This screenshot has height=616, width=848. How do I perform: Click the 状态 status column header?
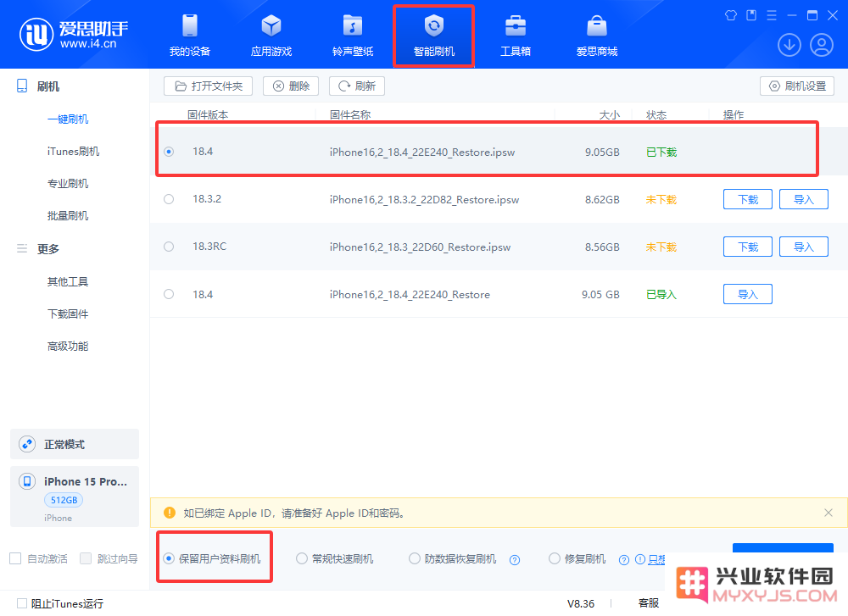pyautogui.click(x=656, y=114)
